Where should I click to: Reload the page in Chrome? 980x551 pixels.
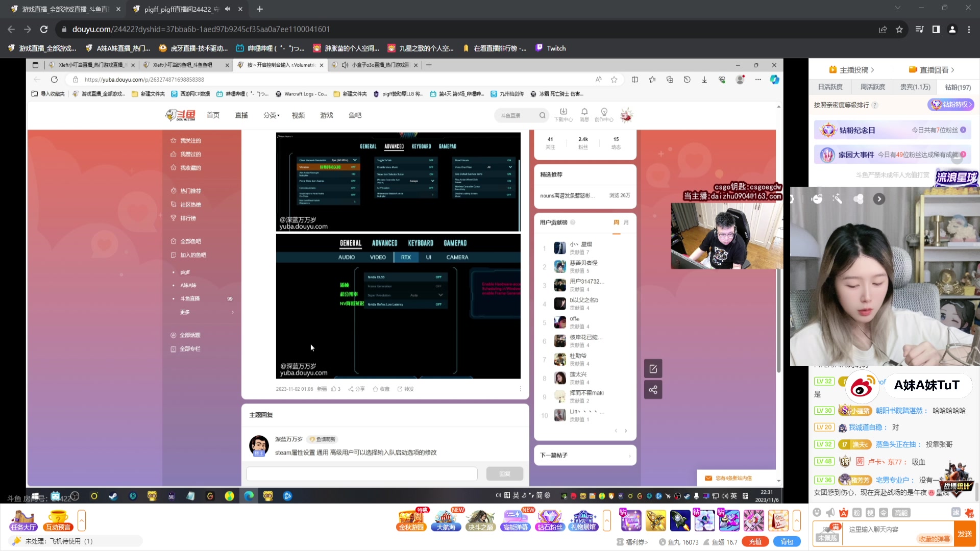pyautogui.click(x=44, y=30)
